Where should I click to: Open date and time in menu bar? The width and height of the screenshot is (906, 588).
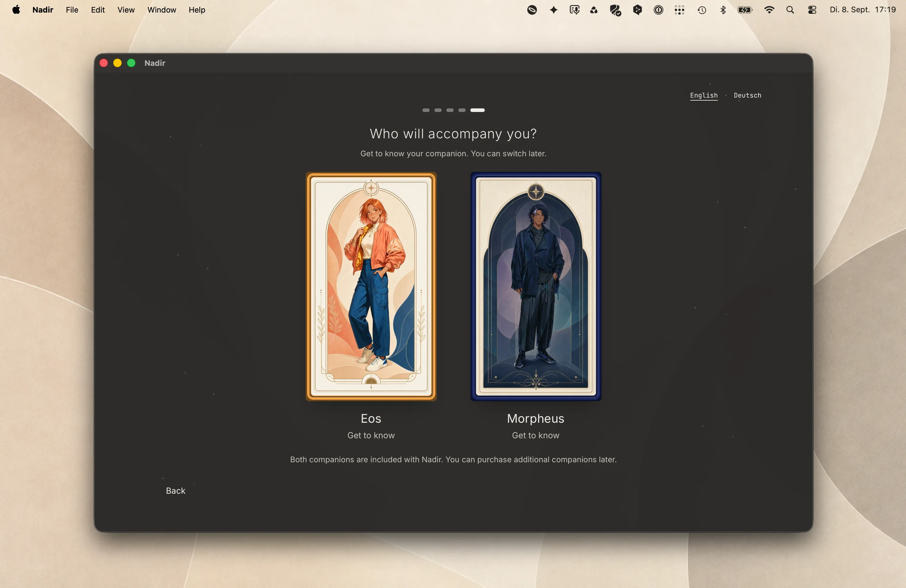pyautogui.click(x=863, y=10)
